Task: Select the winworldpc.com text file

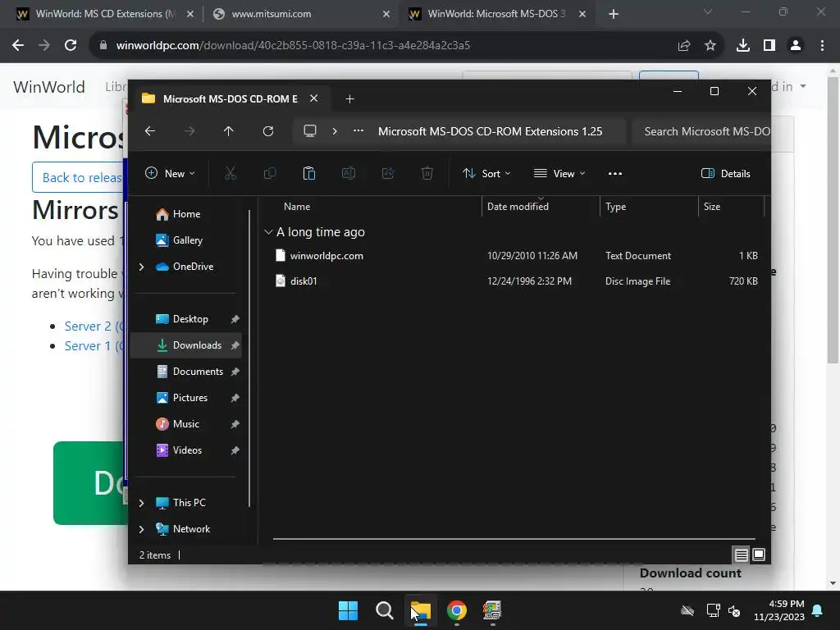Action: point(326,256)
